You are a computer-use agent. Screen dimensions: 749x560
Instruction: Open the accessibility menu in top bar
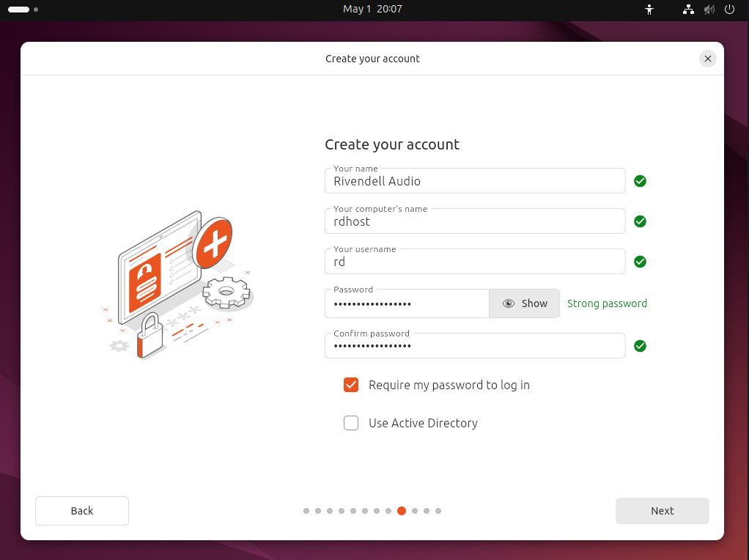649,10
